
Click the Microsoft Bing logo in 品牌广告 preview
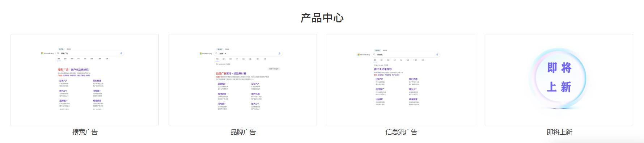pos(206,54)
